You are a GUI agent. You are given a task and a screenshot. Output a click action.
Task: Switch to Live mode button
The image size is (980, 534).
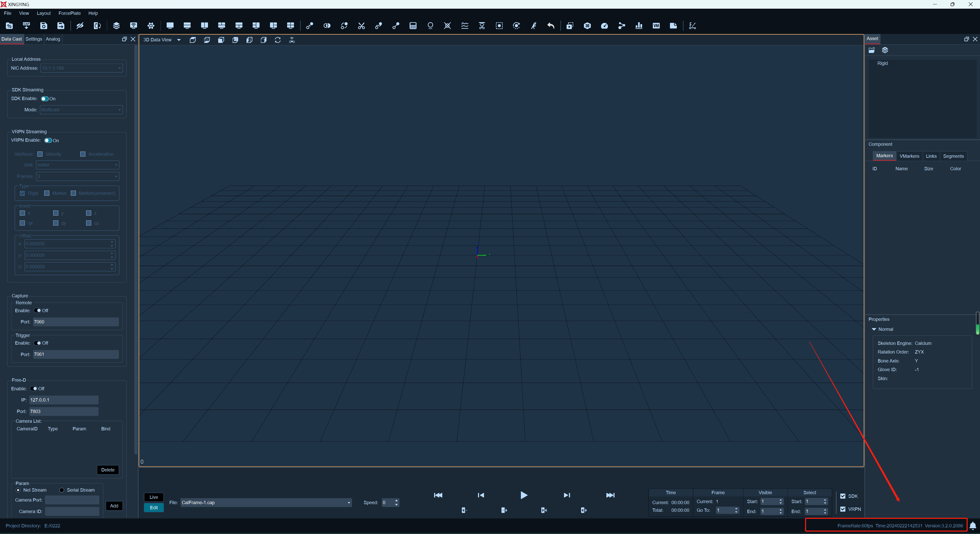[x=154, y=497]
